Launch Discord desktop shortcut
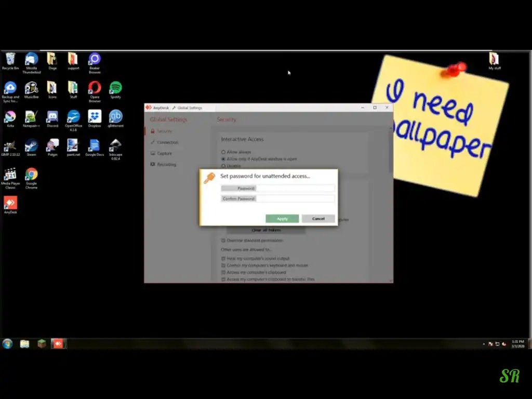 point(52,119)
